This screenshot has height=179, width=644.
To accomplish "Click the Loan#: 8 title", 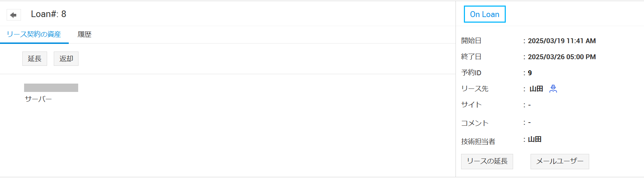I will tap(49, 14).
